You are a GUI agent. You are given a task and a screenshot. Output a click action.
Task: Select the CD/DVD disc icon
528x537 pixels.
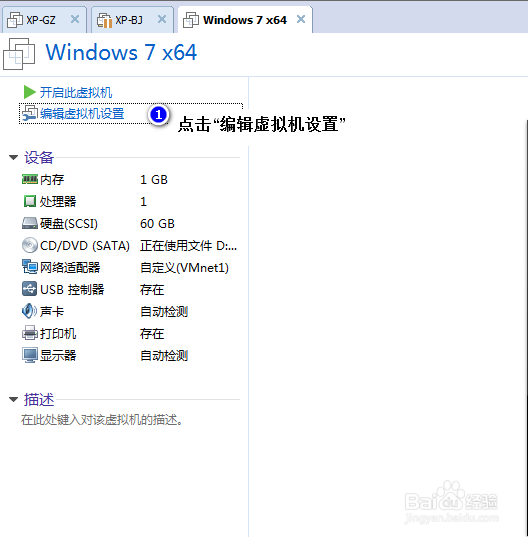click(x=30, y=245)
